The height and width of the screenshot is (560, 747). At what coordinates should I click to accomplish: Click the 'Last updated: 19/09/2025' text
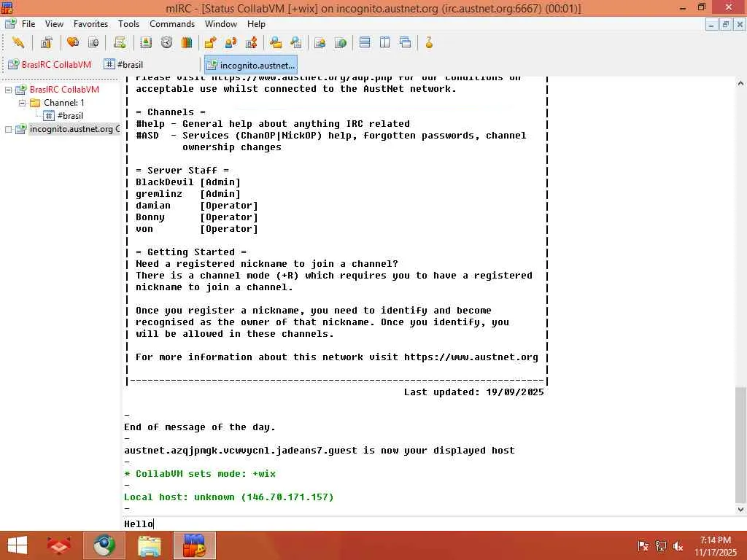click(474, 392)
